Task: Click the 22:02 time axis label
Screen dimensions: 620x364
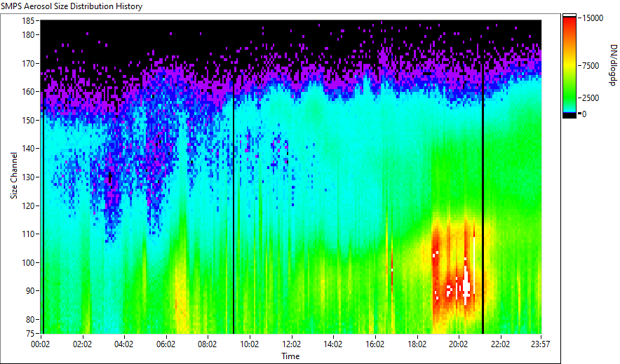Action: pos(500,344)
